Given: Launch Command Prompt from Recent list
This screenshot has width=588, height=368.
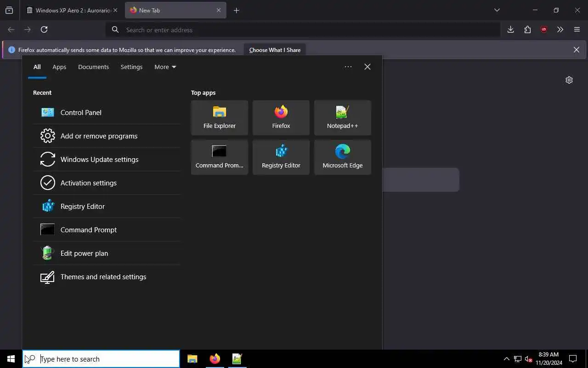Looking at the screenshot, I should tap(107, 230).
